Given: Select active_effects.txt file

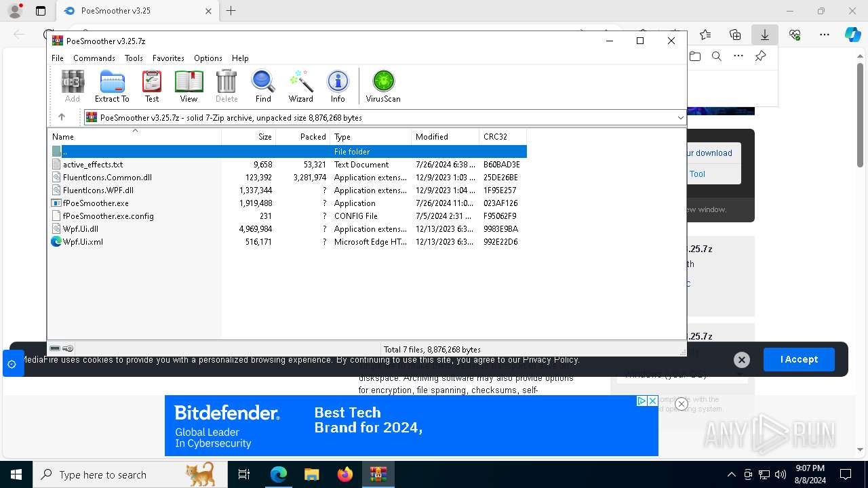Looking at the screenshot, I should coord(289,165).
